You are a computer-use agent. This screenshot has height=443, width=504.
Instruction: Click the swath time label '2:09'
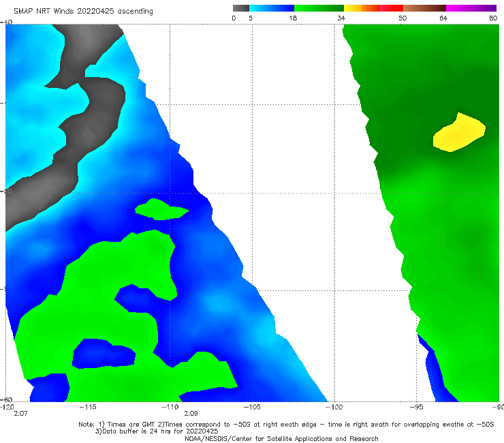(191, 414)
